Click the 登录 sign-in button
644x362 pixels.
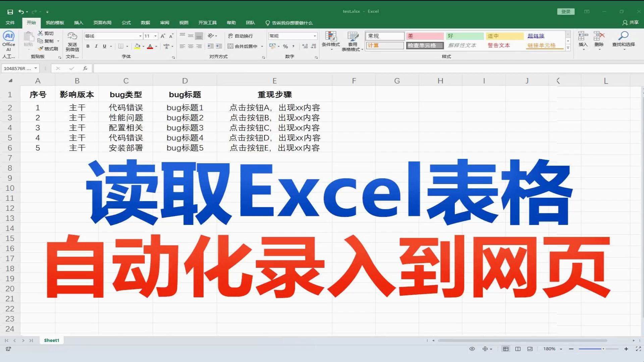point(566,11)
